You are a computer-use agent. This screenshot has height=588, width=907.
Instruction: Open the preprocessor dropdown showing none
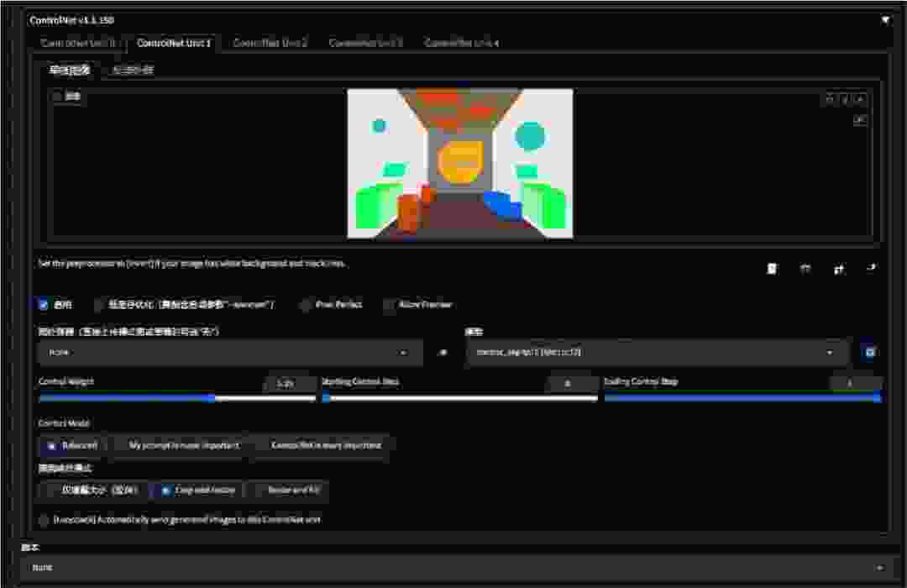(230, 353)
